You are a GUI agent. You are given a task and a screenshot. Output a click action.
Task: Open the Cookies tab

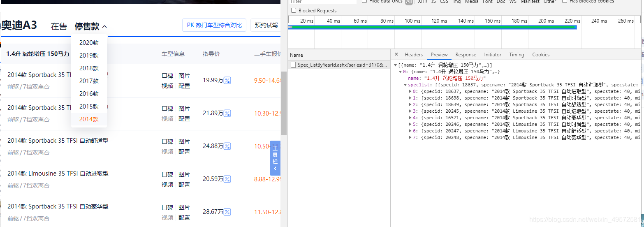pos(541,55)
